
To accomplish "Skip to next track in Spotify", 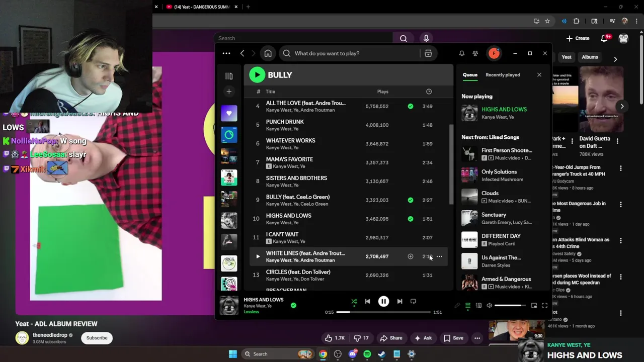I will click(399, 302).
